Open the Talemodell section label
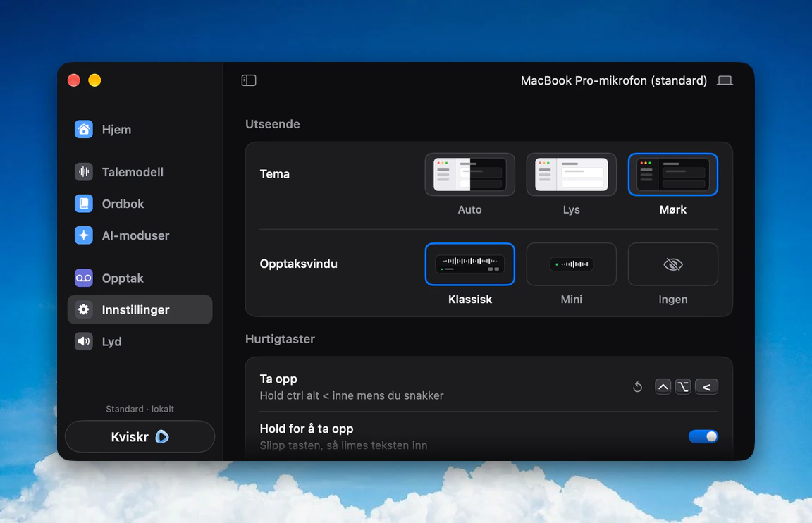The image size is (812, 523). tap(133, 172)
